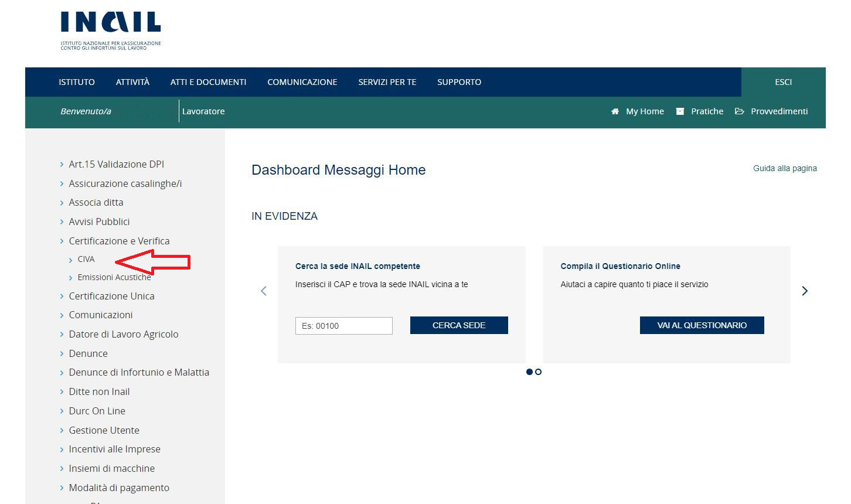Click the IN EVIDENZA section heading
The image size is (851, 504).
(x=284, y=216)
